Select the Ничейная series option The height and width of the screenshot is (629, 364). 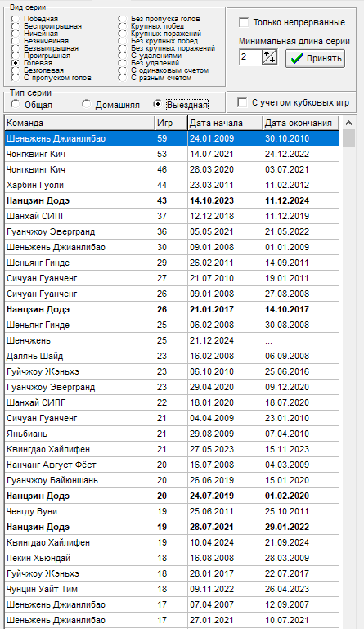16,34
